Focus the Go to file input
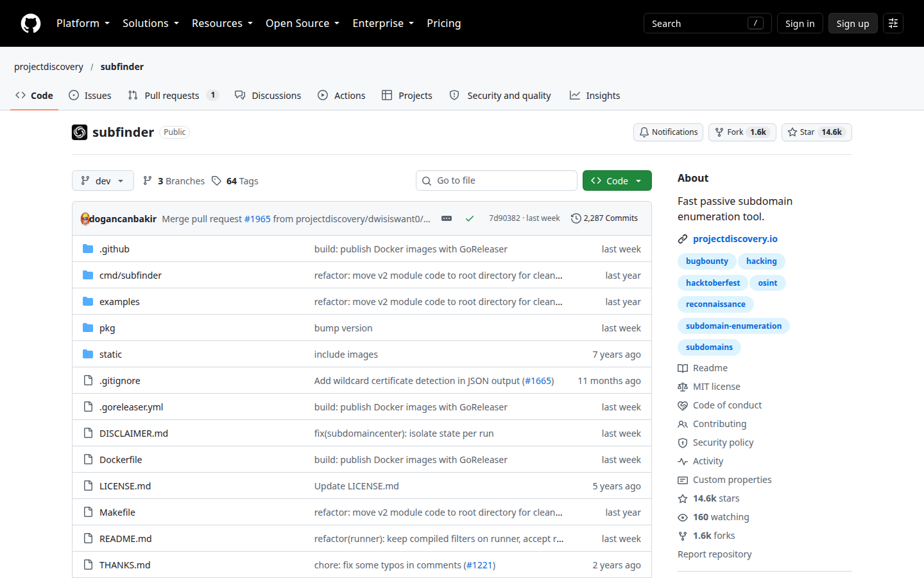Screen dimensions: 924x578 tap(497, 180)
